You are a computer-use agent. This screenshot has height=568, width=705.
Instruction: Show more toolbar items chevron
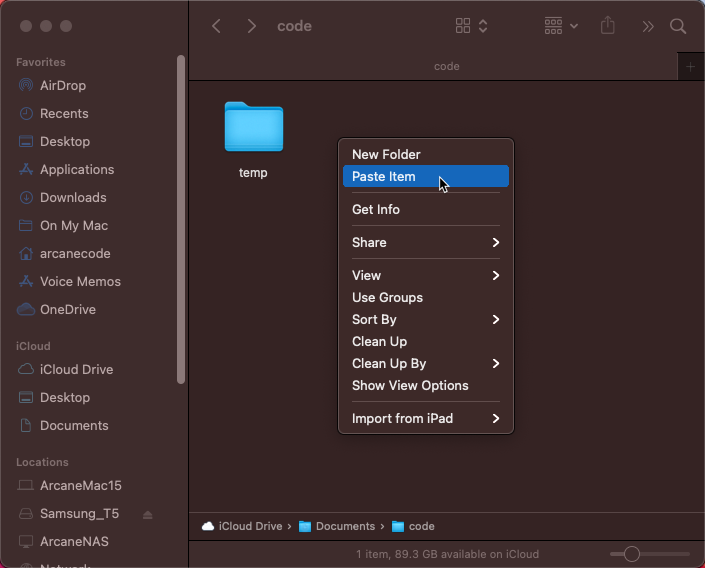pyautogui.click(x=648, y=26)
